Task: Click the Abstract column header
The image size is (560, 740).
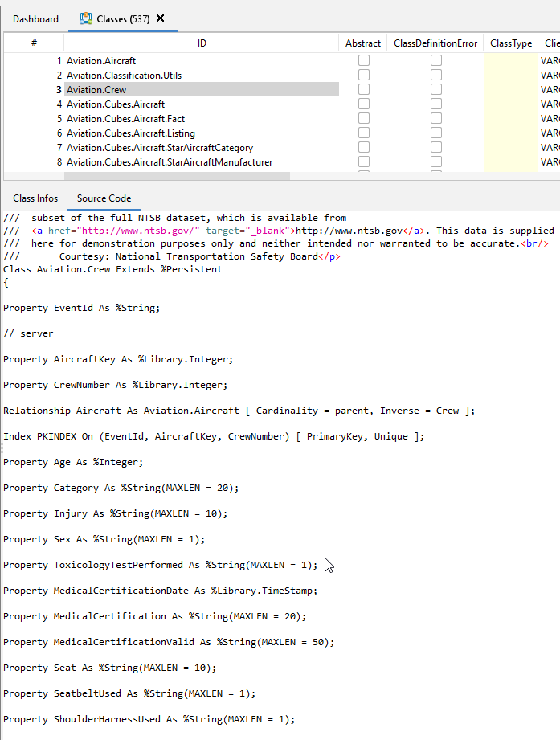Action: click(363, 43)
